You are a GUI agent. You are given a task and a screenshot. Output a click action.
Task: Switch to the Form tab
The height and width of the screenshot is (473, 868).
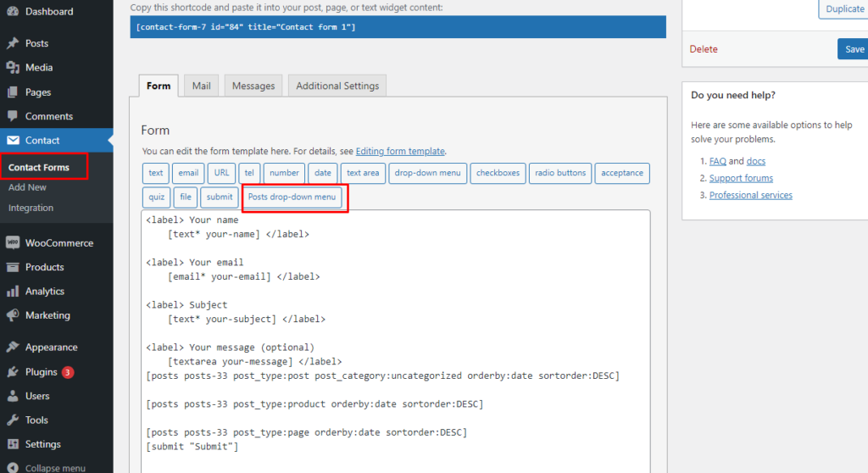click(159, 86)
